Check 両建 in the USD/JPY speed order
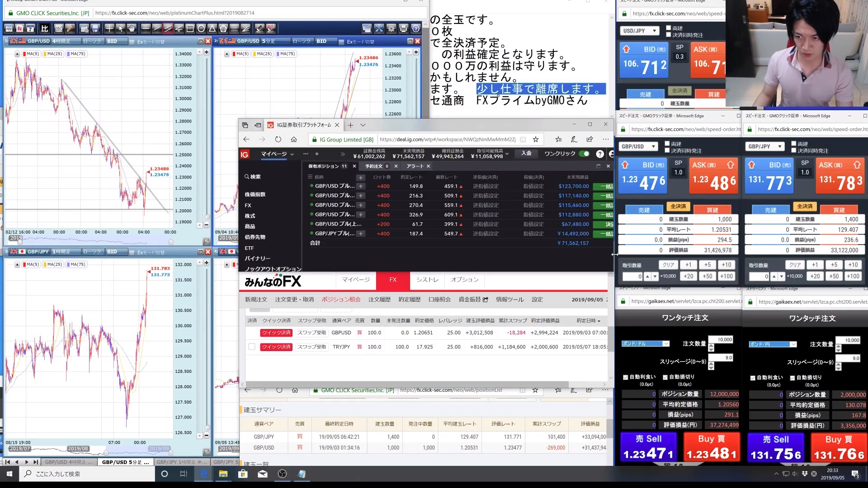Screen dimensions: 868x488 coord(668,28)
